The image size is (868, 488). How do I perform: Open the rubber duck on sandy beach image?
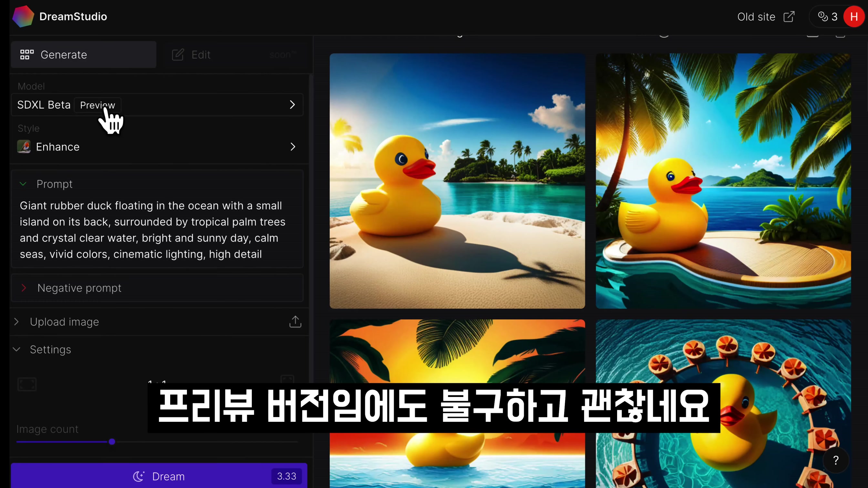457,181
